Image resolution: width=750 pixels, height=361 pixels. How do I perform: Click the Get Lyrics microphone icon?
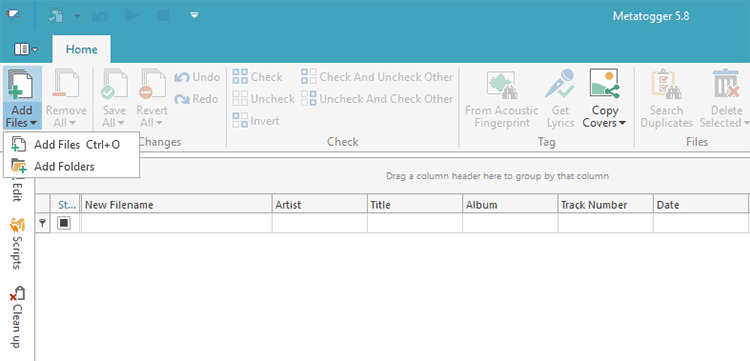(x=560, y=85)
